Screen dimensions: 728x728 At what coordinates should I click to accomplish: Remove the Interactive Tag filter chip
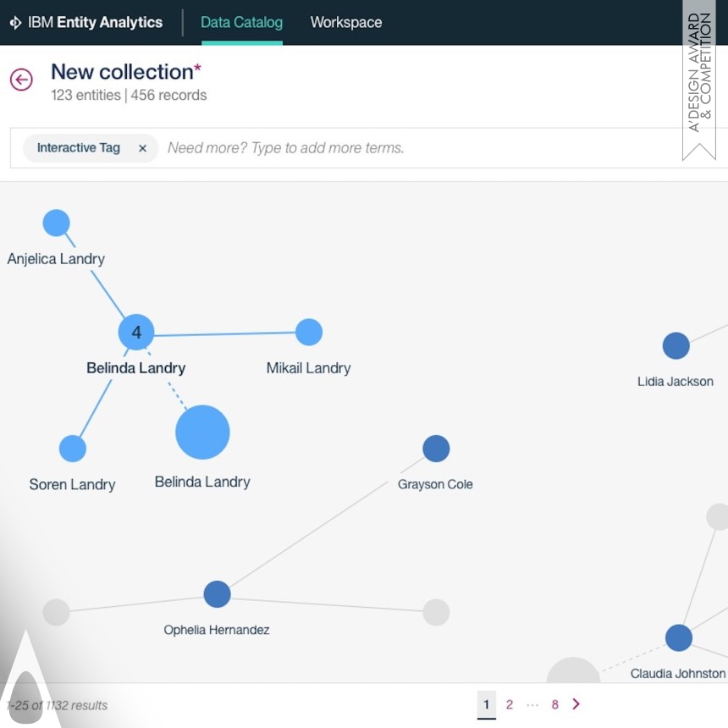coord(142,148)
